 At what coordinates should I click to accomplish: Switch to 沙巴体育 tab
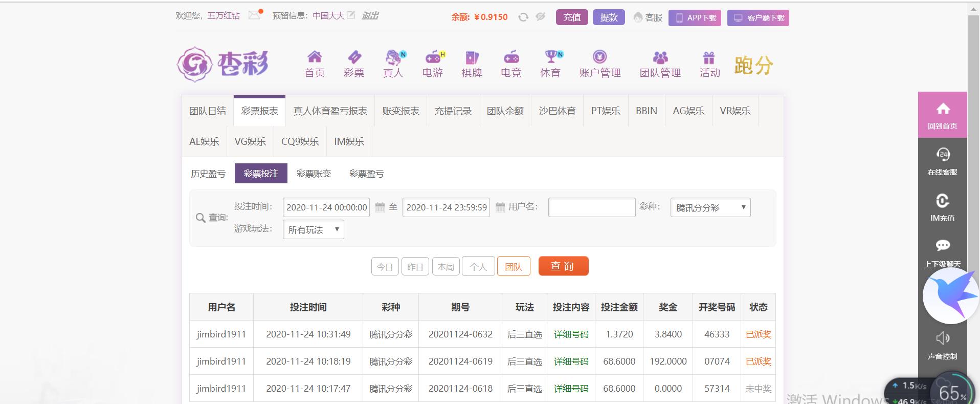557,111
